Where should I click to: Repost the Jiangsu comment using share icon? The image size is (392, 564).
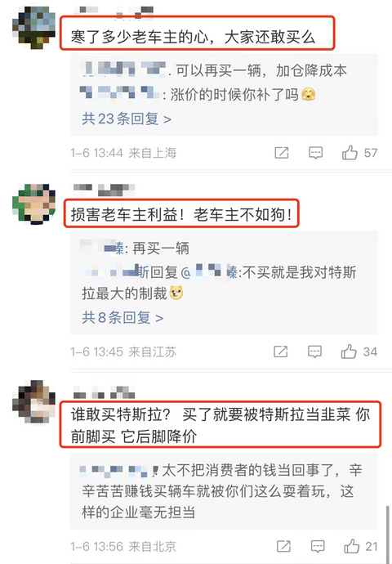pos(281,351)
